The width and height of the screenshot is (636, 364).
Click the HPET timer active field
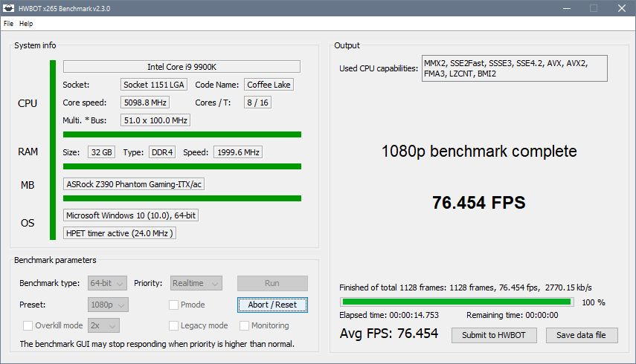click(120, 233)
